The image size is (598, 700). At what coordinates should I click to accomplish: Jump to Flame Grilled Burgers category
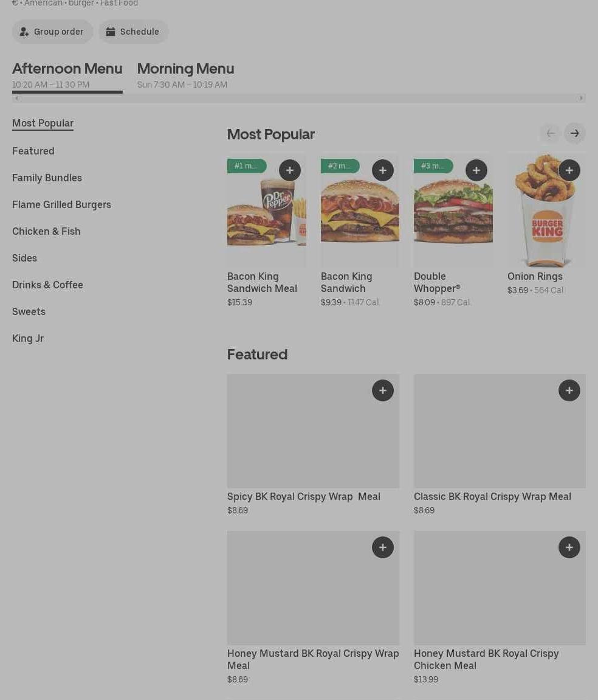click(x=61, y=204)
